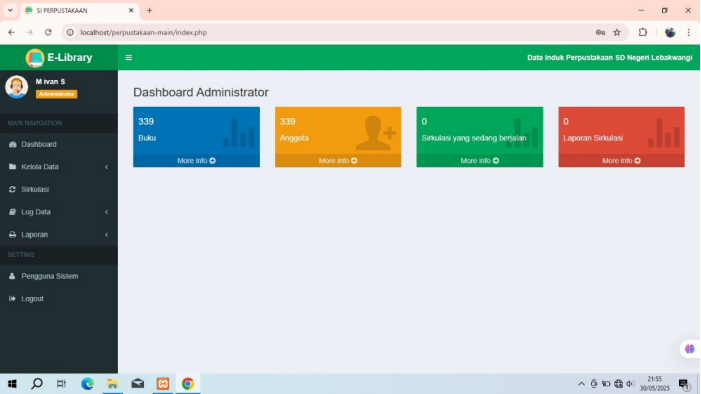Open Pengguna Sistem settings

point(59,276)
